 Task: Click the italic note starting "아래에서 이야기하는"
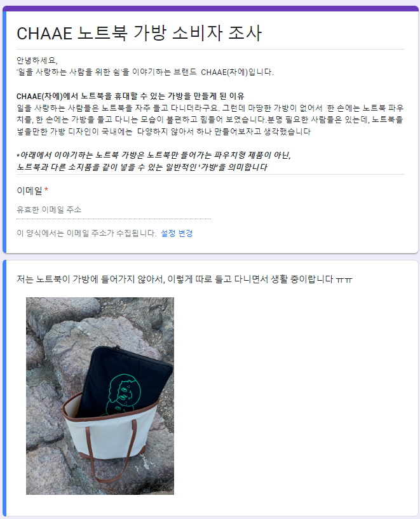coord(154,155)
